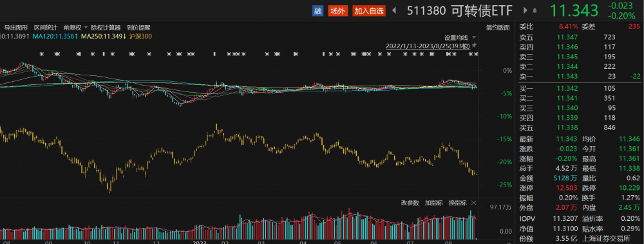Click the 溢折率 0.20% value
Image resolution: width=644 pixels, height=244 pixels.
(631, 218)
